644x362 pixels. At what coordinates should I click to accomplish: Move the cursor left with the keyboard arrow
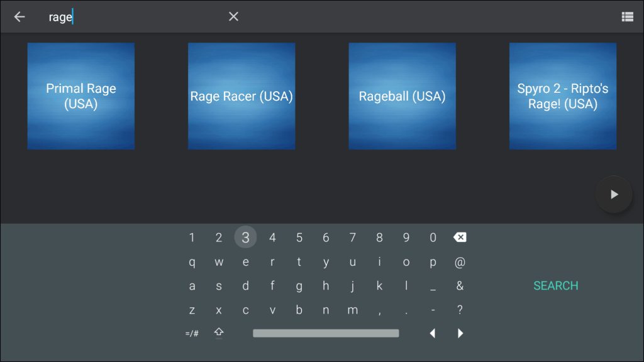coord(433,333)
